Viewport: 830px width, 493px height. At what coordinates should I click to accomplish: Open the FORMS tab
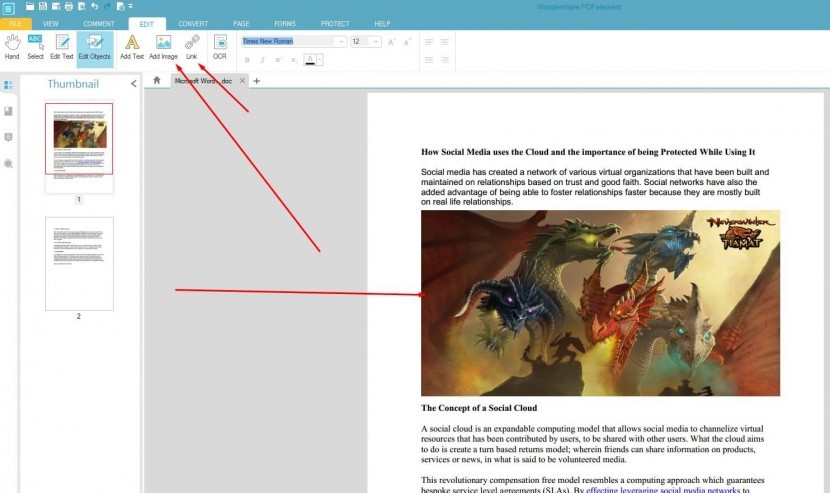(x=285, y=24)
